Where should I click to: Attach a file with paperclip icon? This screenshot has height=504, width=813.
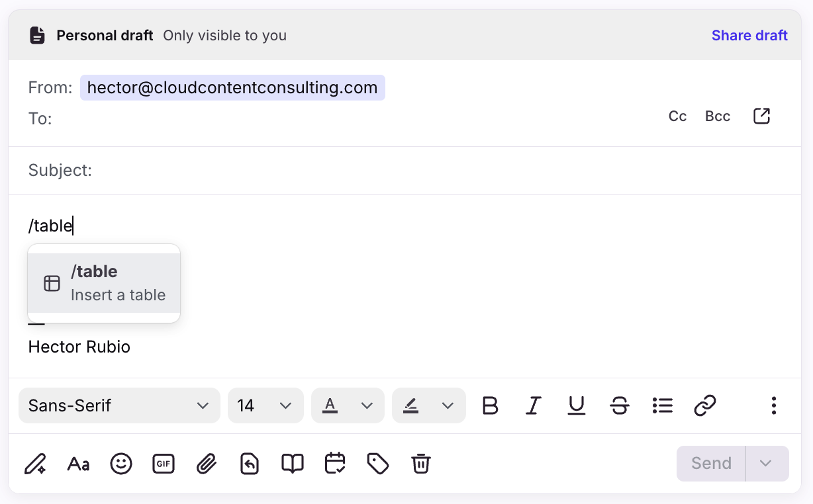coord(207,464)
